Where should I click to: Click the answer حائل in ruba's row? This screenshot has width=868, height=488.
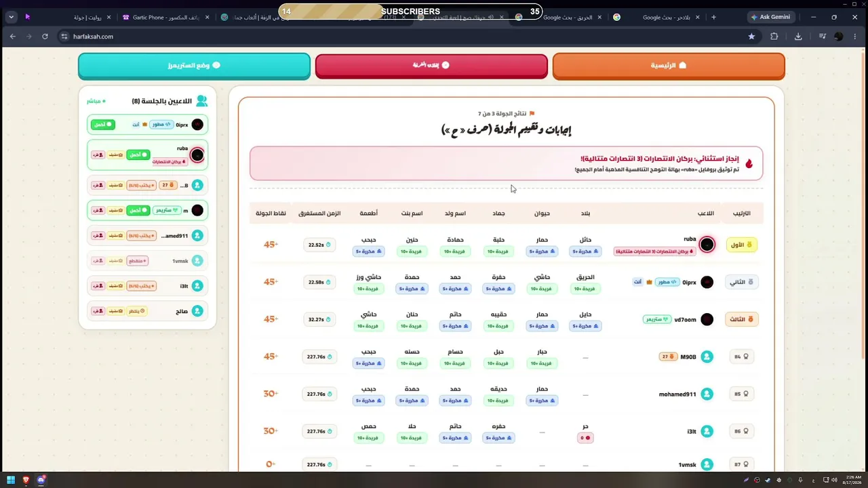(585, 240)
